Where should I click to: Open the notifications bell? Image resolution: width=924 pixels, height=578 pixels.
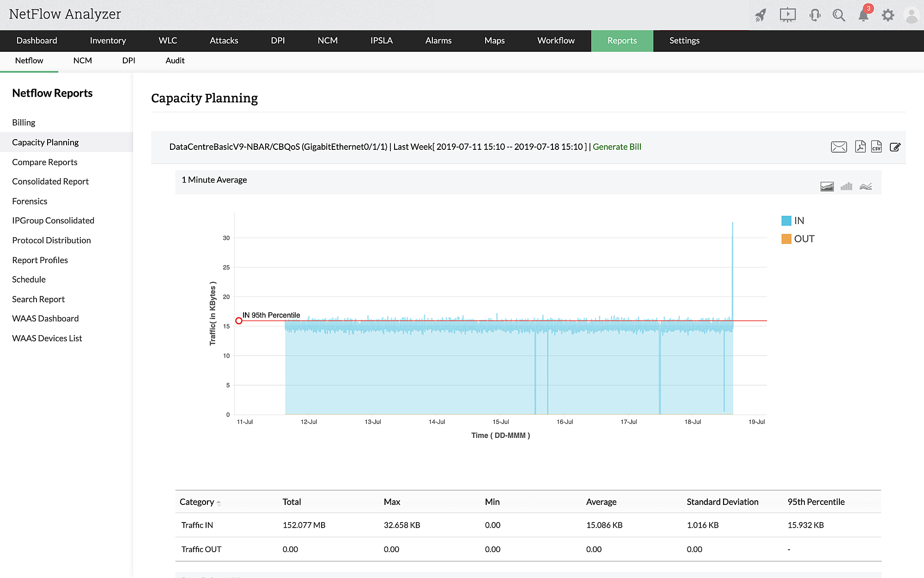point(863,15)
